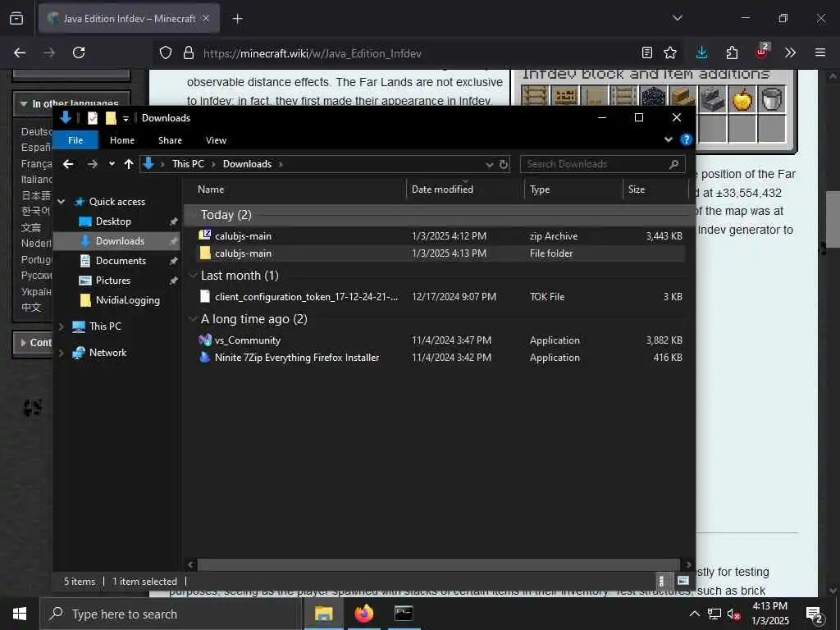This screenshot has width=840, height=630.
Task: Switch to large icons view layout
Action: pos(682,581)
